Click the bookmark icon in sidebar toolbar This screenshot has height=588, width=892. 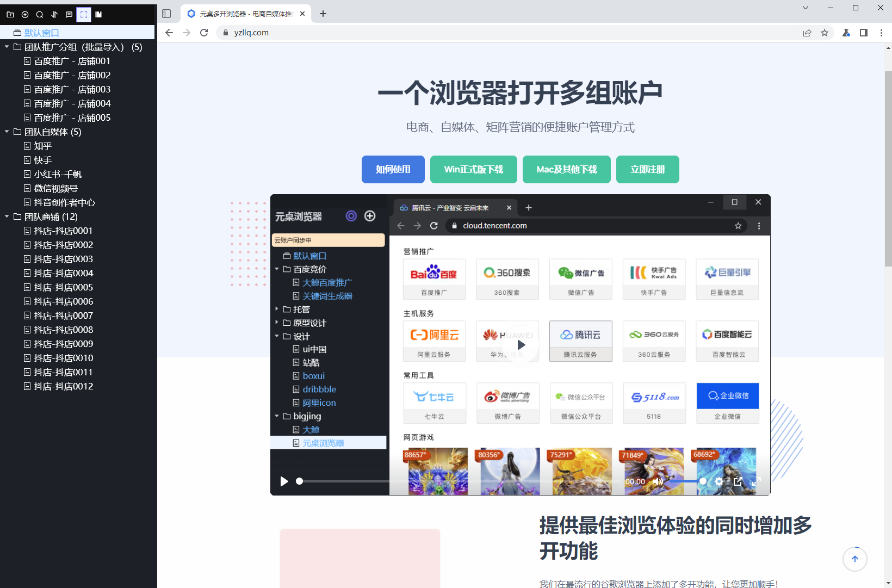[98, 15]
